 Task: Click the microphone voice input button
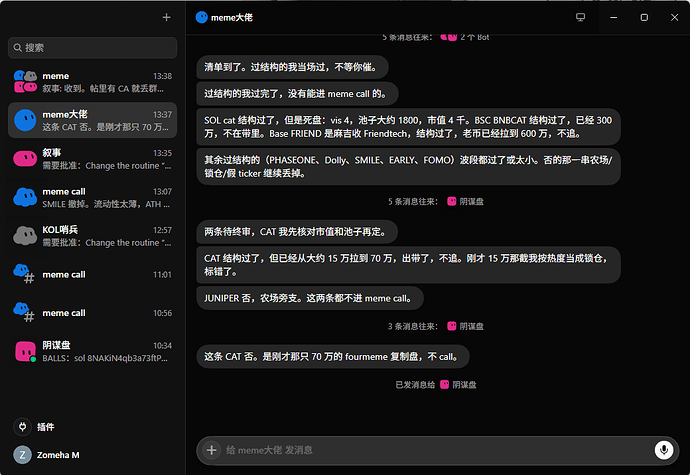(x=664, y=450)
